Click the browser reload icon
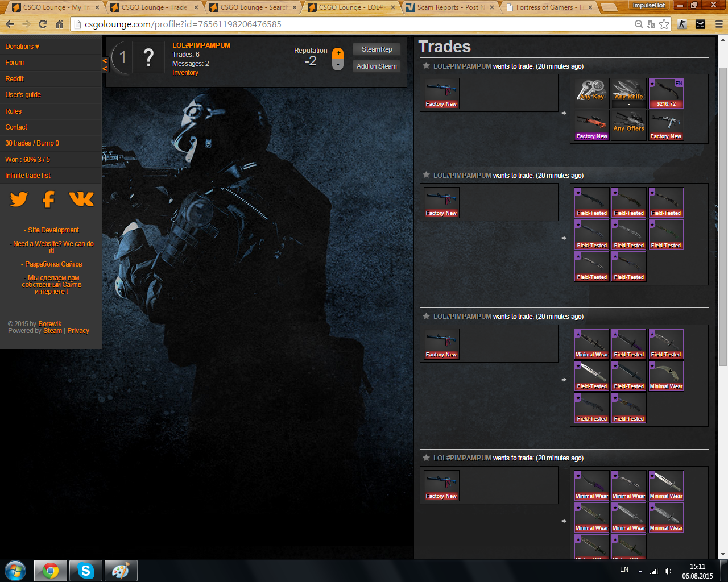Image resolution: width=728 pixels, height=582 pixels. 43,24
